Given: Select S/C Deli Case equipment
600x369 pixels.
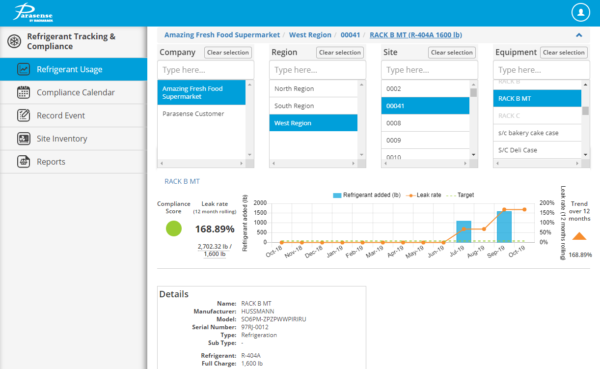Looking at the screenshot, I should [x=537, y=150].
